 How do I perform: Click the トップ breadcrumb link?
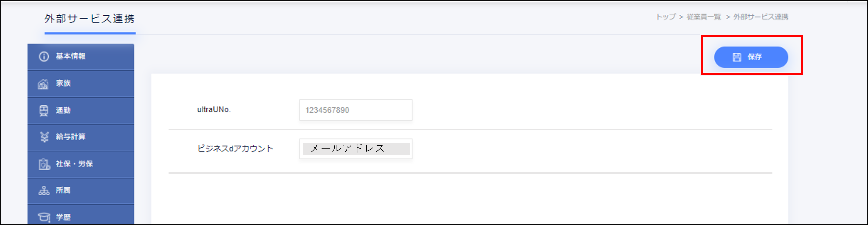[666, 17]
